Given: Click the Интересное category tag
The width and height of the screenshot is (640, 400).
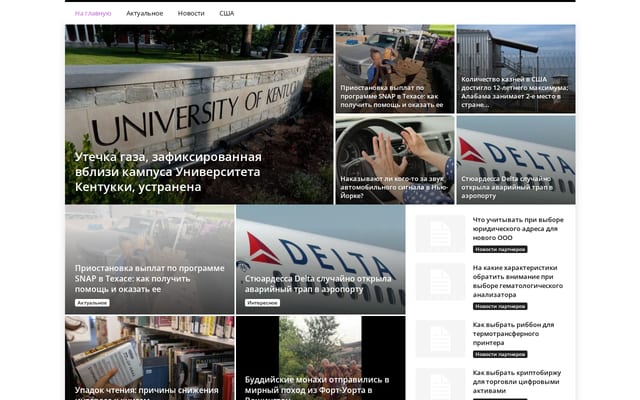Looking at the screenshot, I should click(x=262, y=303).
